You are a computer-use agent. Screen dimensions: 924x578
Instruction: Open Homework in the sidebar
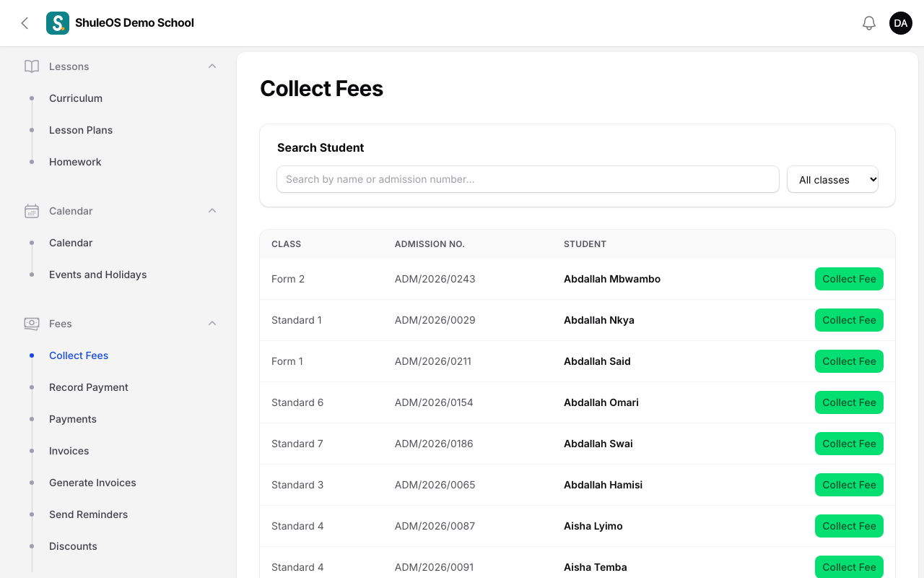(x=75, y=162)
